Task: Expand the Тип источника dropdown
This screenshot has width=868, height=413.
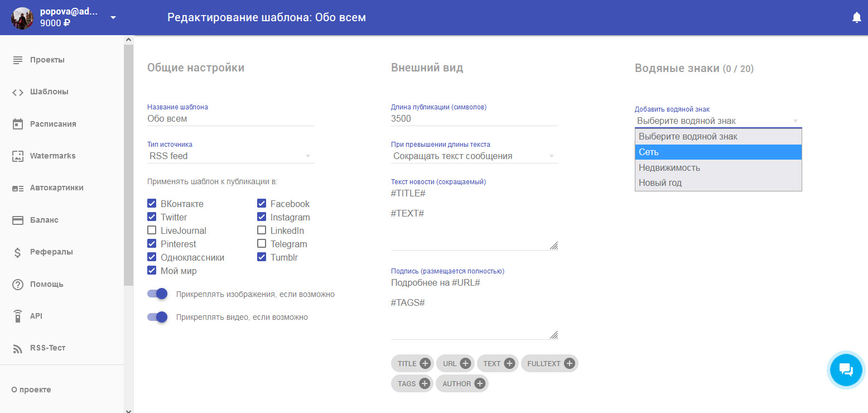Action: (230, 156)
